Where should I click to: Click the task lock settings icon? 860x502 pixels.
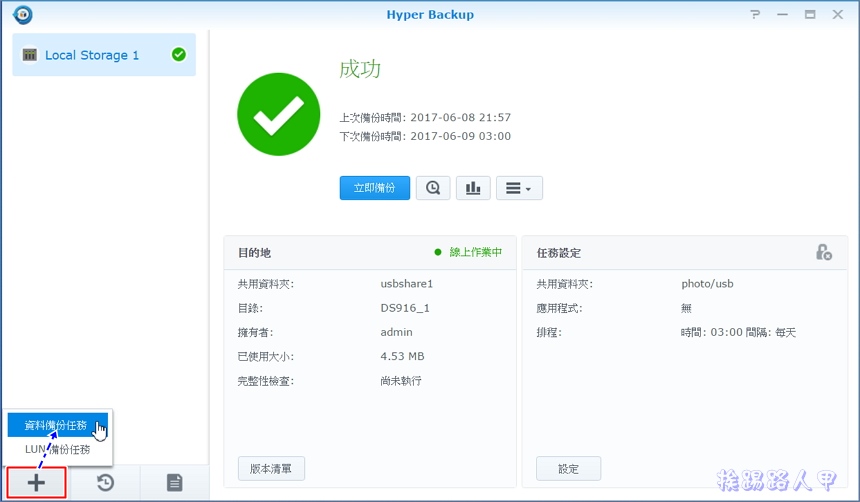(823, 252)
